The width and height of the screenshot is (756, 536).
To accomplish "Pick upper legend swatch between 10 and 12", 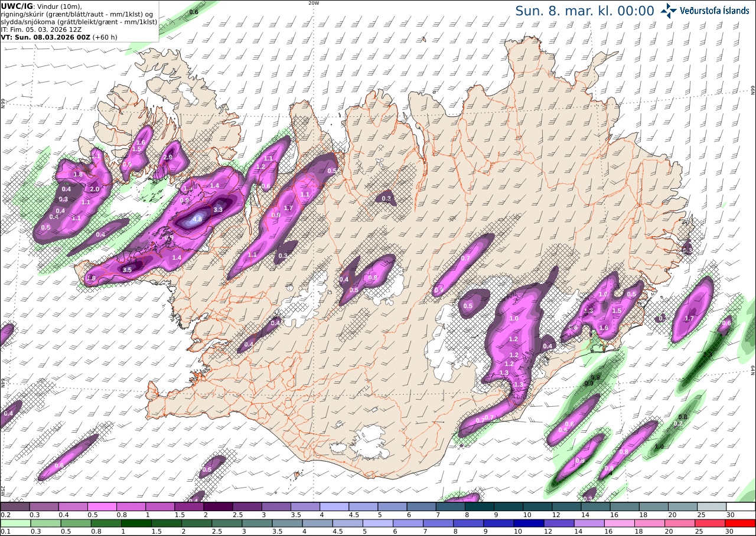I will 537,506.
